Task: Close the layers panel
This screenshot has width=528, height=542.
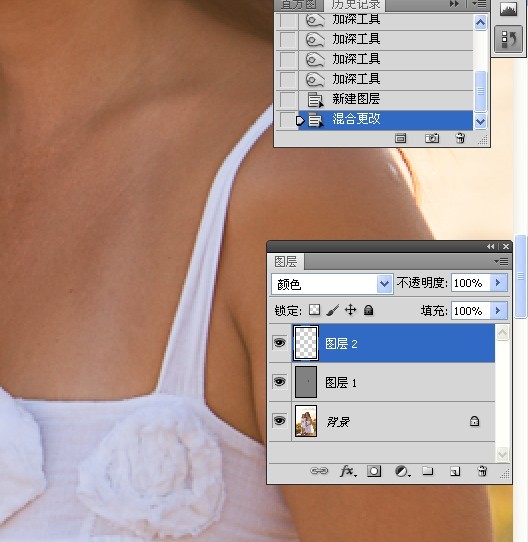Action: [506, 246]
